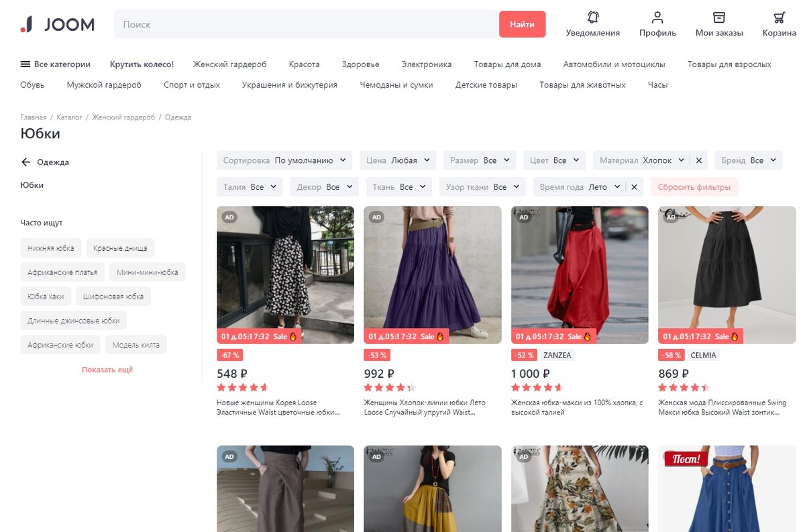Click the Африканские юбки tag
Viewport: 805px width, 532px height.
coord(60,345)
